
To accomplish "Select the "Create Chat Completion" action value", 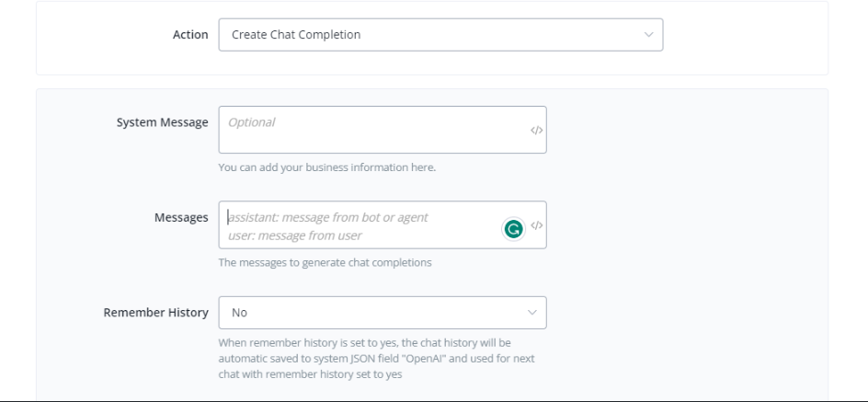I will tap(296, 35).
